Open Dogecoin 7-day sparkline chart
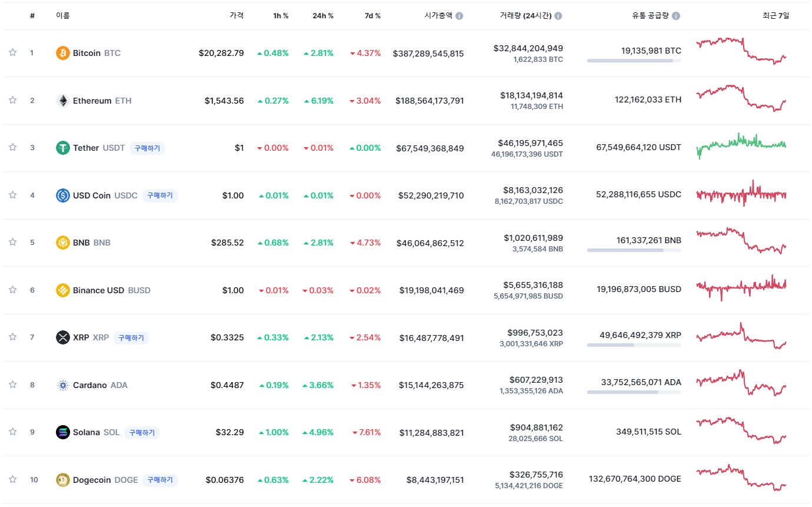812x507 pixels. (x=741, y=478)
